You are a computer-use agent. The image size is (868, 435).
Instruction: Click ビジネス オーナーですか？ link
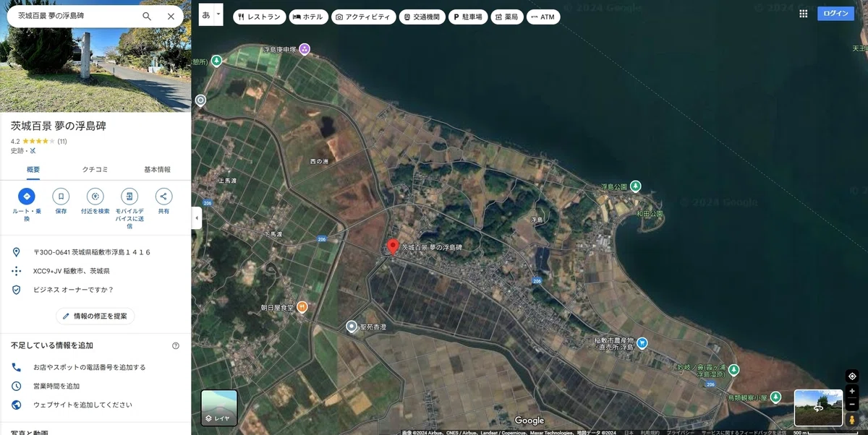[73, 290]
